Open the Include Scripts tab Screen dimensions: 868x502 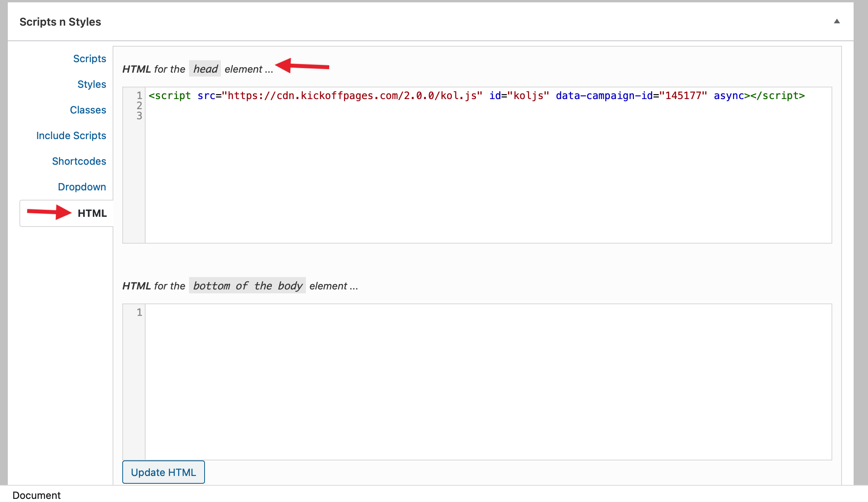tap(71, 136)
